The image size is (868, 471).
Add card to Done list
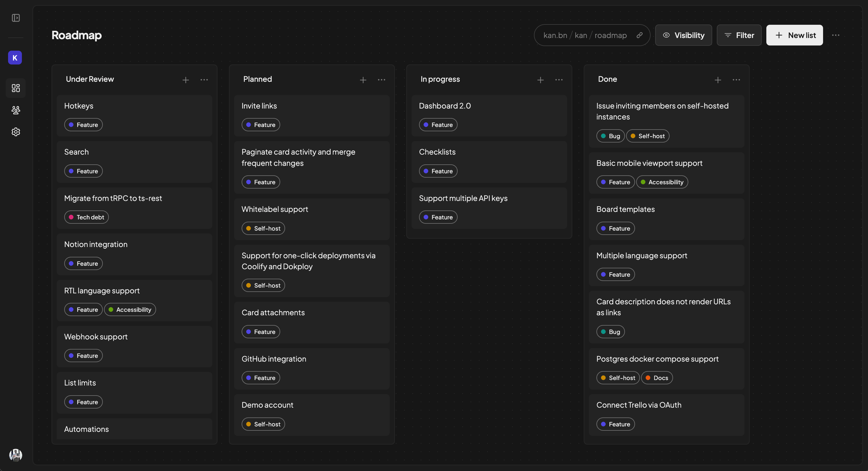pyautogui.click(x=718, y=80)
